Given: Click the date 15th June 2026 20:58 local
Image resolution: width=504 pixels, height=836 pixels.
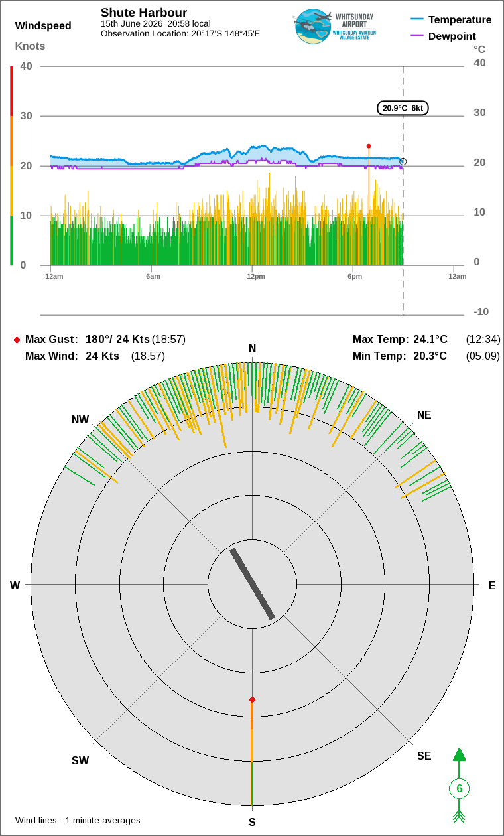Looking at the screenshot, I should click(156, 23).
